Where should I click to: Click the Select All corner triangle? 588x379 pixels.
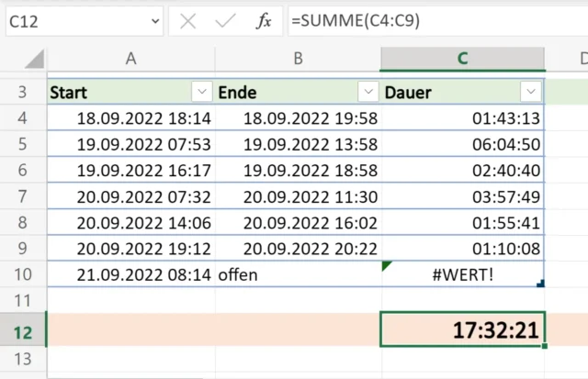pyautogui.click(x=34, y=60)
